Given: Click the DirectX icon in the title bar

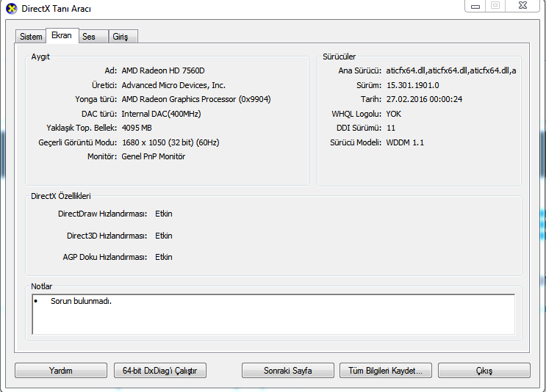Looking at the screenshot, I should (11, 8).
